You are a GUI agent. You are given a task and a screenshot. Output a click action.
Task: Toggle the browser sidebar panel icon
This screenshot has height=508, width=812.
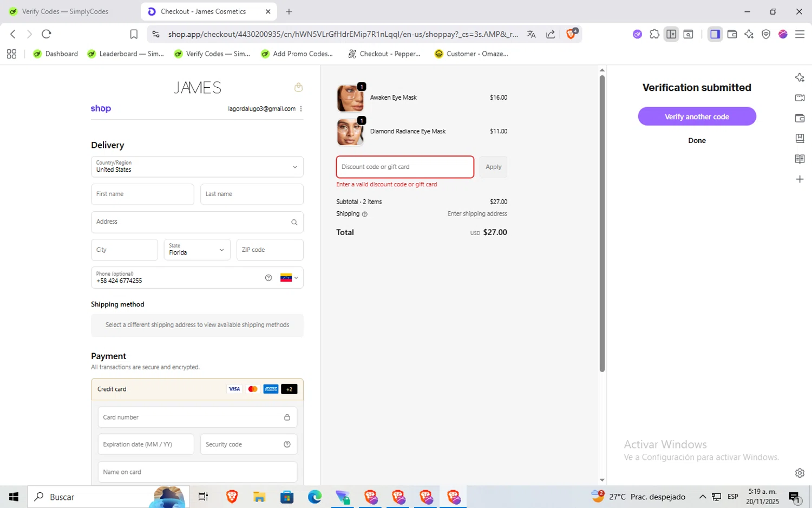point(715,34)
